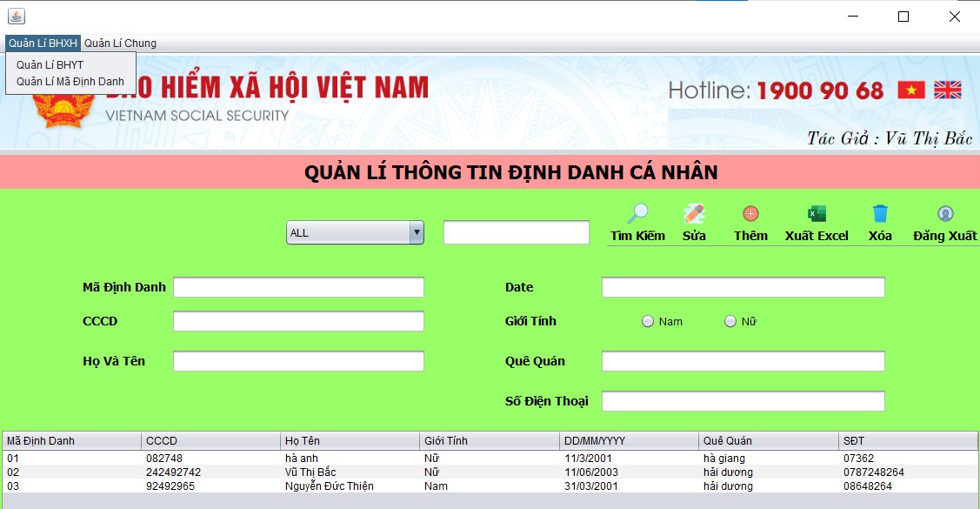The width and height of the screenshot is (980, 509).
Task: Click Mã Định Danh cell 03
Action: coord(72,486)
